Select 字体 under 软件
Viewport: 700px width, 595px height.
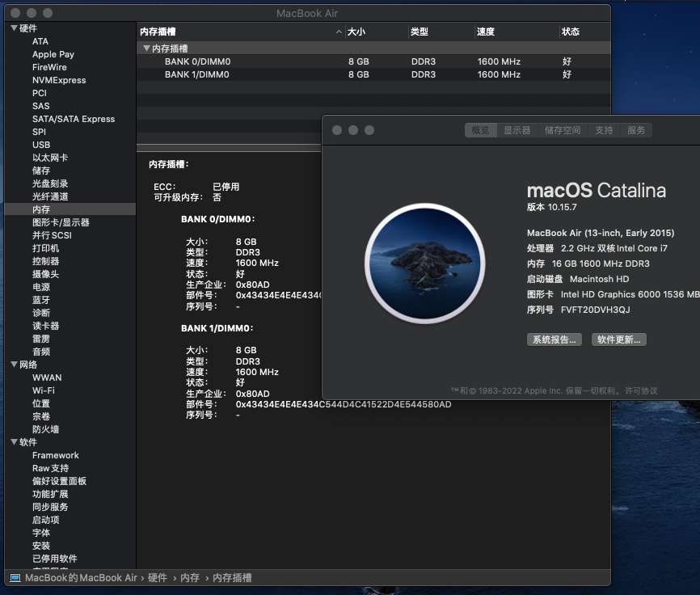coord(41,533)
